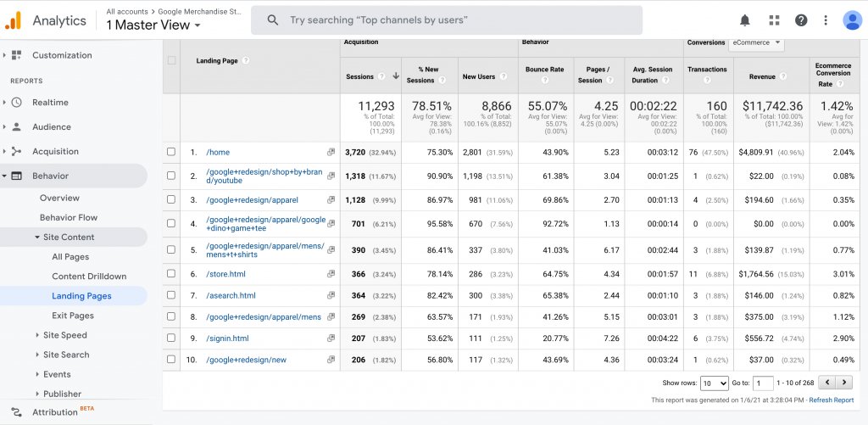Open the /store.html landing page link

(x=225, y=274)
